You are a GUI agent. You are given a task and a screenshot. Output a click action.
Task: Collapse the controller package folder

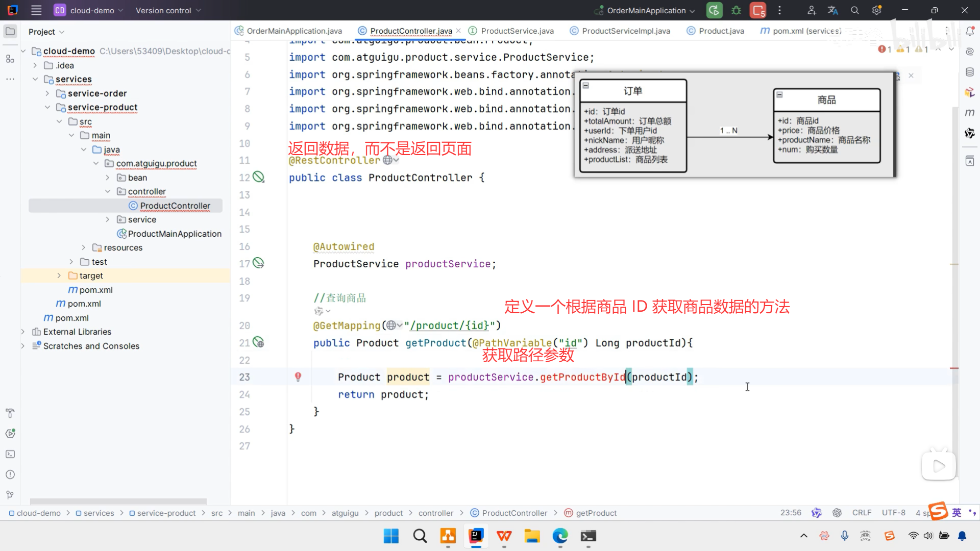click(x=108, y=191)
